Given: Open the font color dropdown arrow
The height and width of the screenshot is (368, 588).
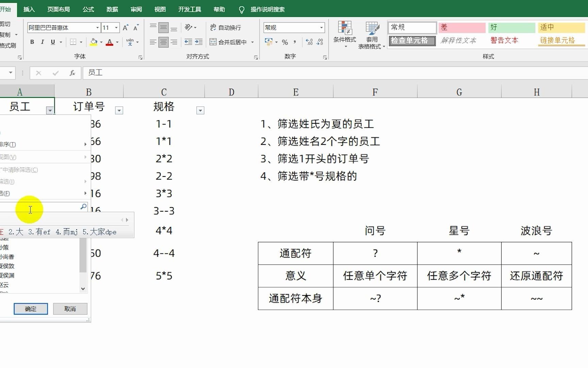Looking at the screenshot, I should pyautogui.click(x=117, y=42).
